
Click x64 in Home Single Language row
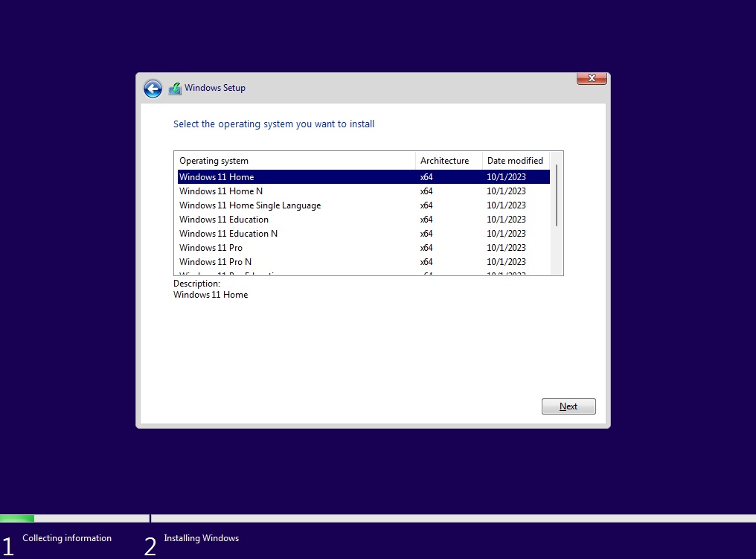click(x=426, y=205)
